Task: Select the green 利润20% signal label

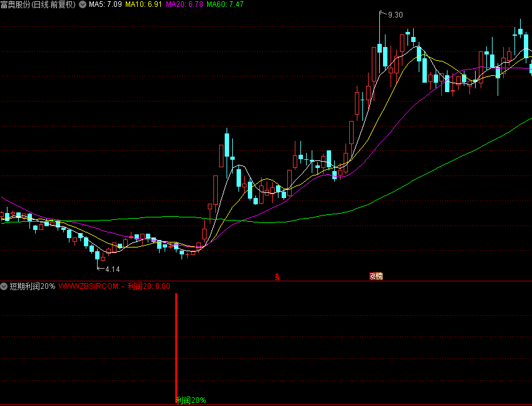Action: tap(191, 400)
